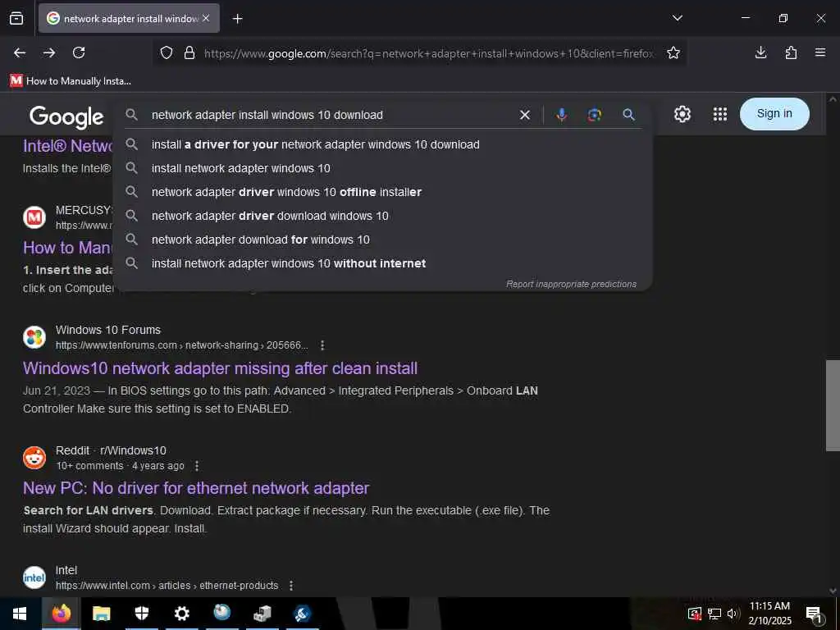This screenshot has width=840, height=630.
Task: Open notification center icon
Action: click(x=815, y=614)
